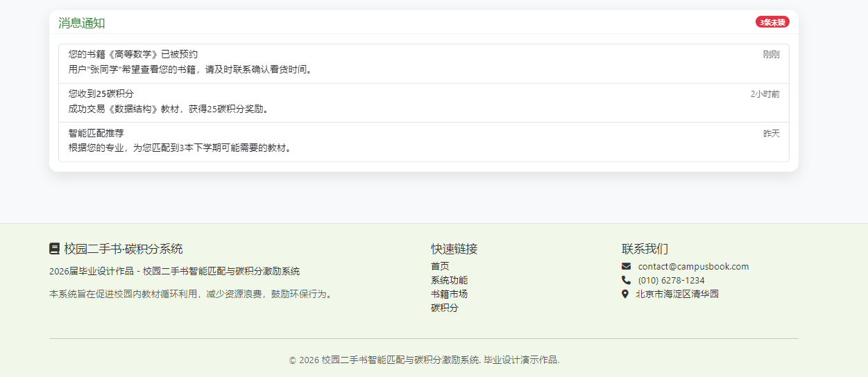Image resolution: width=868 pixels, height=377 pixels.
Task: Click the 昨天 timestamp
Action: pos(771,134)
